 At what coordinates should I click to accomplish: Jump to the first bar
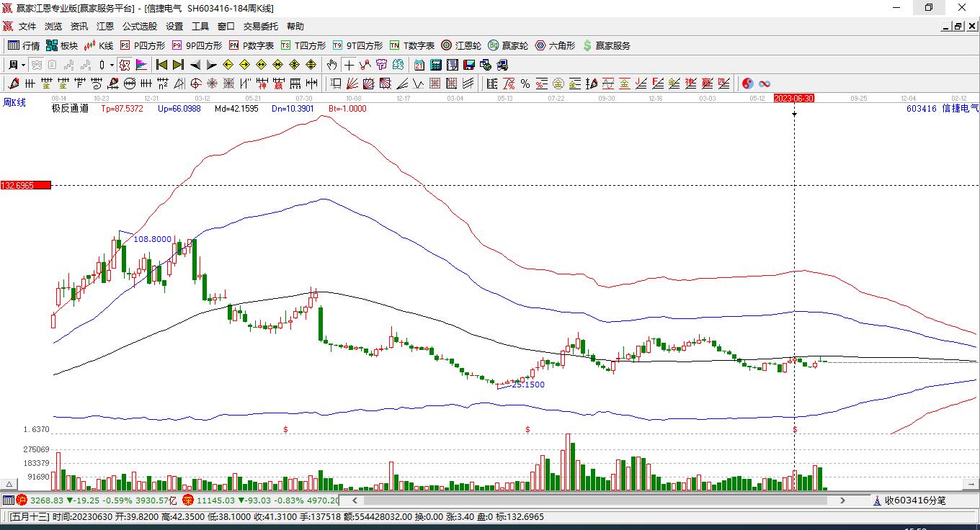click(x=162, y=65)
